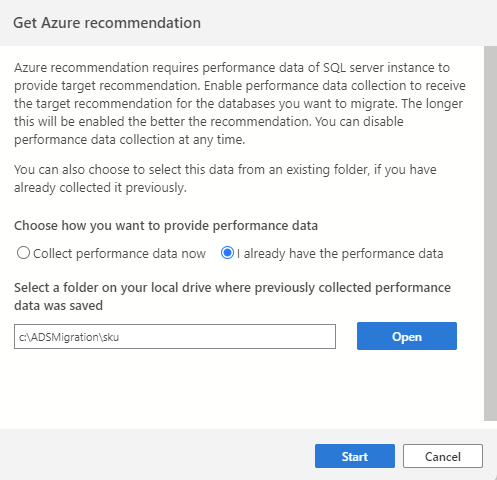Click the 'Collect performance data now' label text
Screen dimensions: 497x480
119,254
